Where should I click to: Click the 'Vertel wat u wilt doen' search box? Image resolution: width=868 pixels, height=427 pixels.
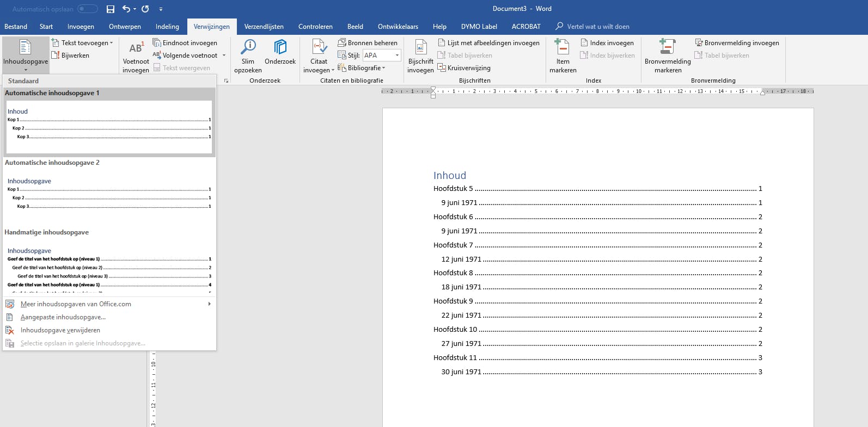click(597, 27)
